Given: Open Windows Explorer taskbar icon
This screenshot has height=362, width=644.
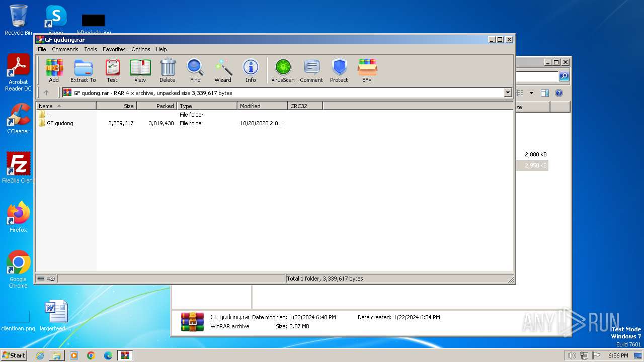Looking at the screenshot, I should pyautogui.click(x=57, y=355).
